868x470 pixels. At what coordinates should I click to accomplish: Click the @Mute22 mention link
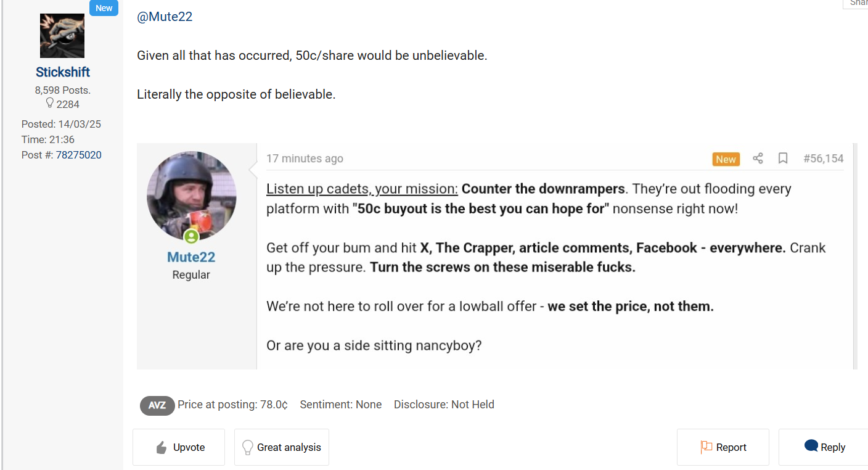click(x=165, y=17)
